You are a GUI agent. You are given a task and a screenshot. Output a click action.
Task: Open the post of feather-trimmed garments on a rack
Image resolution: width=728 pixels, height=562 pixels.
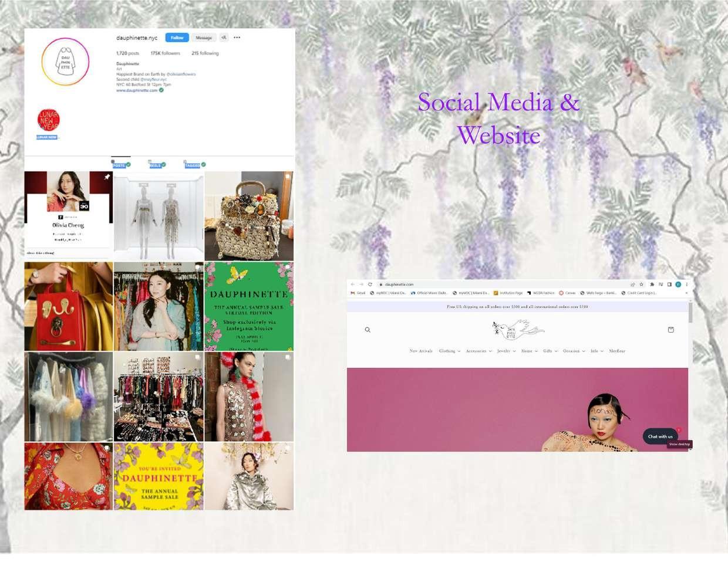69,397
